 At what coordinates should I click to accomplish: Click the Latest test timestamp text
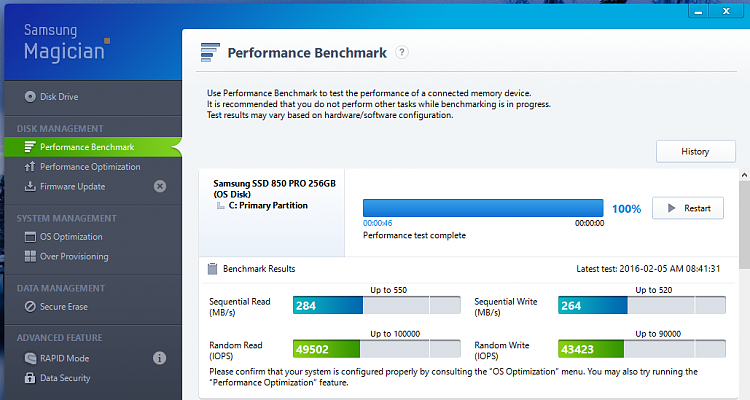[x=648, y=269]
